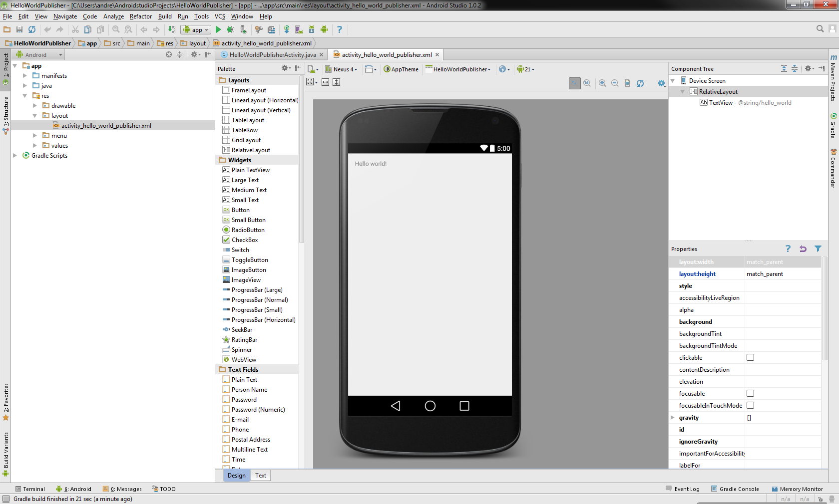The image size is (839, 504).
Task: Open the Android project view dropdown
Action: (x=39, y=55)
